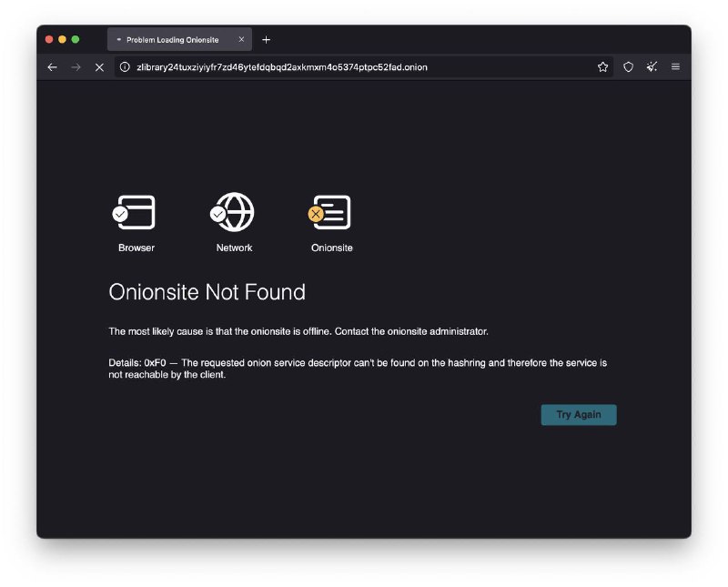The width and height of the screenshot is (728, 587).
Task: Click the Try Again button
Action: coord(579,414)
